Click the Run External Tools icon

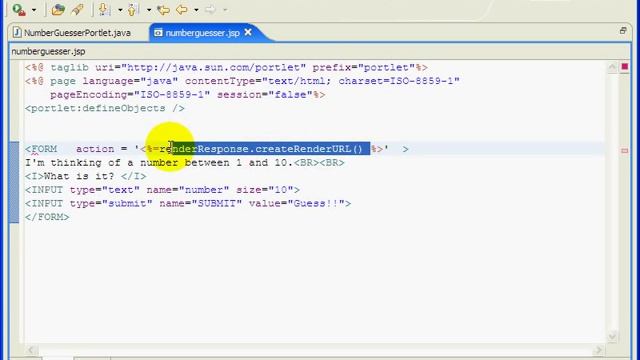19,9
